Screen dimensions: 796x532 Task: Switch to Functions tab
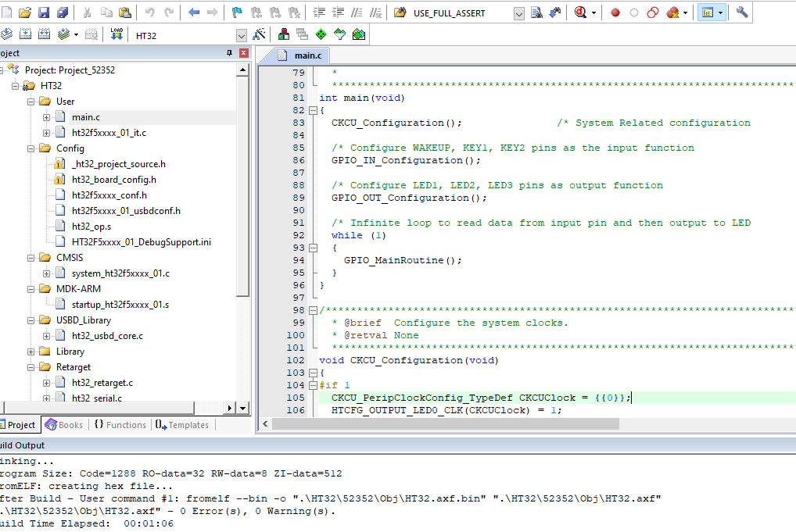(120, 425)
